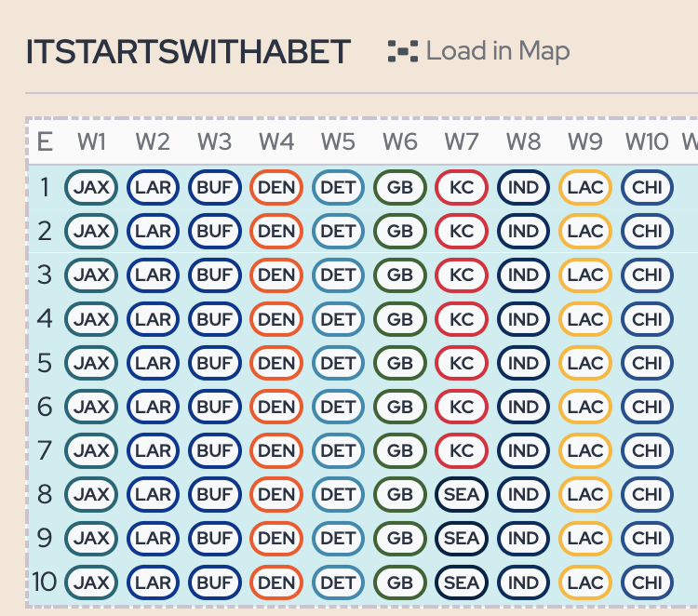Click entry number 1 row label
The width and height of the screenshot is (698, 616).
point(45,187)
